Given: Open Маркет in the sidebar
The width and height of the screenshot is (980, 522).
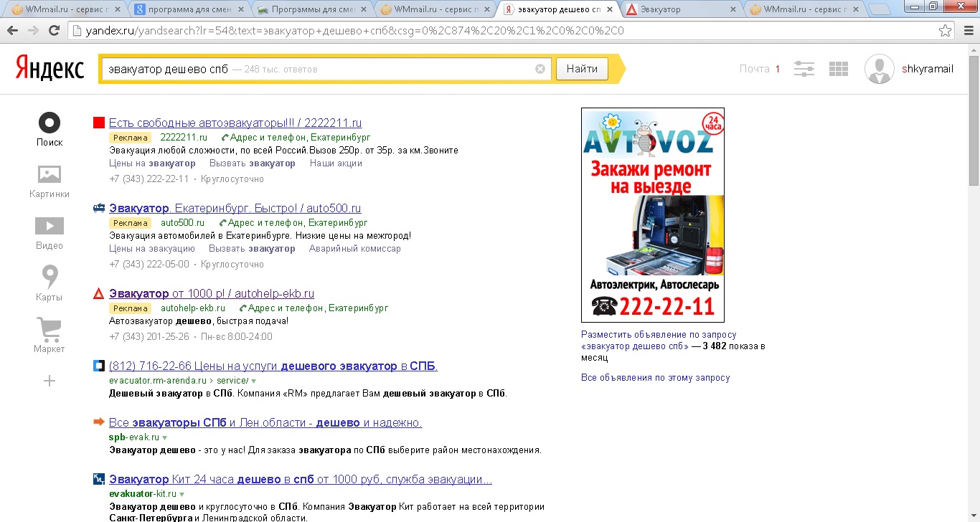Looking at the screenshot, I should coord(50,329).
